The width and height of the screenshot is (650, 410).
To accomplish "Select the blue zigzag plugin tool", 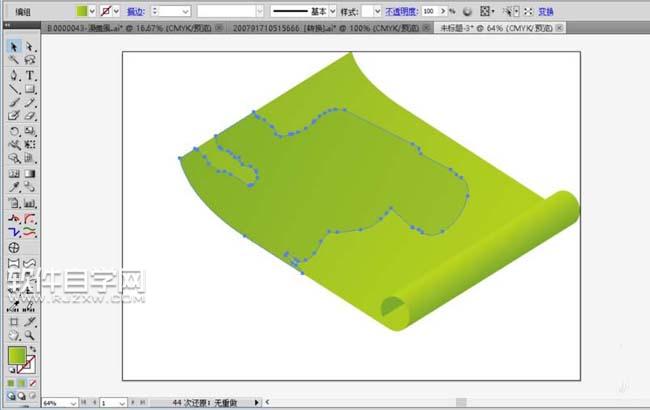I will tap(14, 232).
